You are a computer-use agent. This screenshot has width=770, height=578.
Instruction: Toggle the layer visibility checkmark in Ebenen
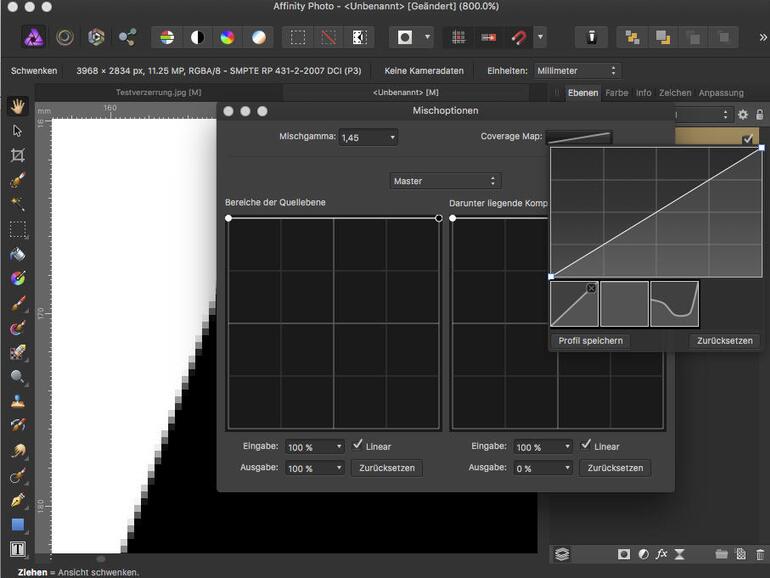click(748, 139)
